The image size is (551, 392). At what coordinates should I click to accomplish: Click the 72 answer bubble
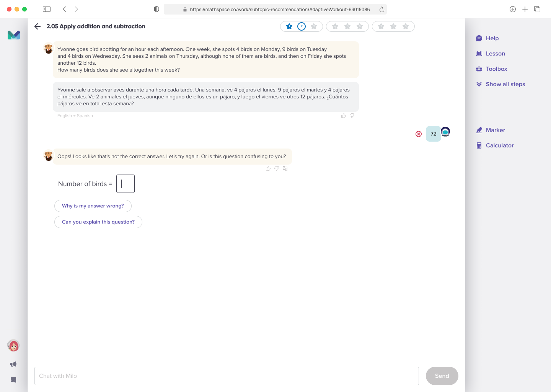coord(434,134)
